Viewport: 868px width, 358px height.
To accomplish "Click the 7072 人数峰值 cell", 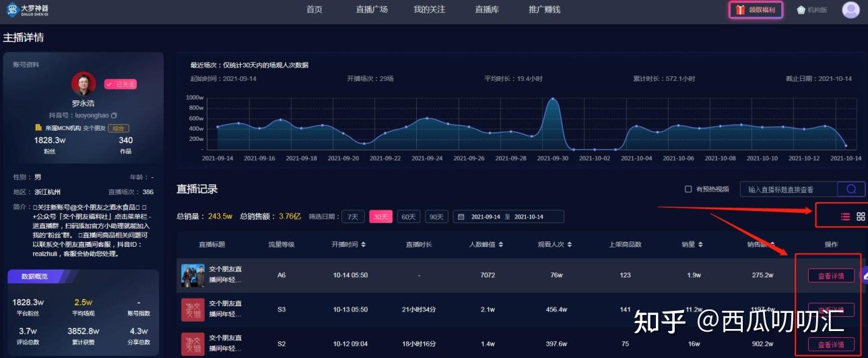I will (488, 275).
